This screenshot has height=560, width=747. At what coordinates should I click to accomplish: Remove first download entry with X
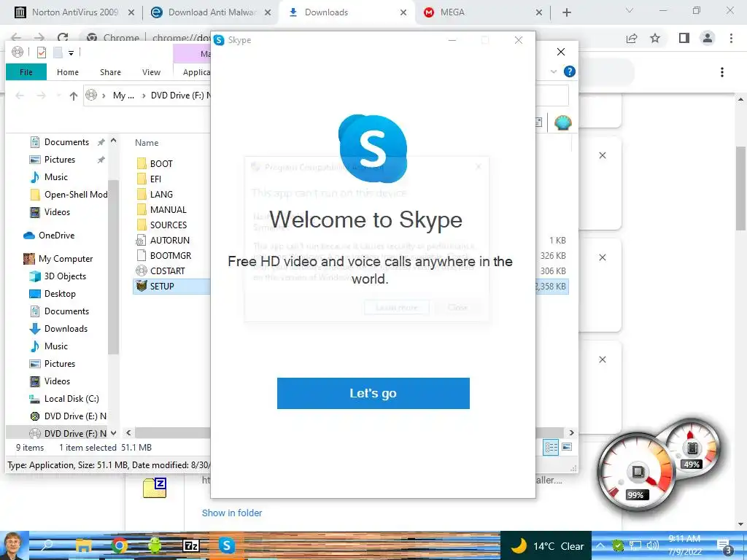click(x=602, y=155)
